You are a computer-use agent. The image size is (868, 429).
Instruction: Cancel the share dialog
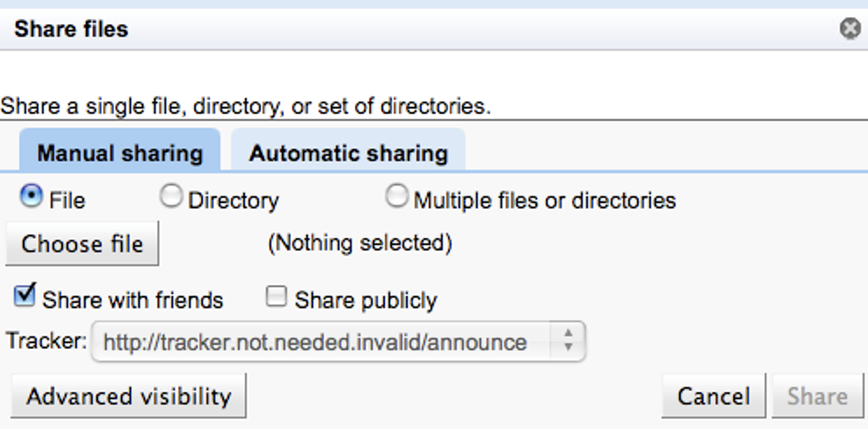(713, 396)
